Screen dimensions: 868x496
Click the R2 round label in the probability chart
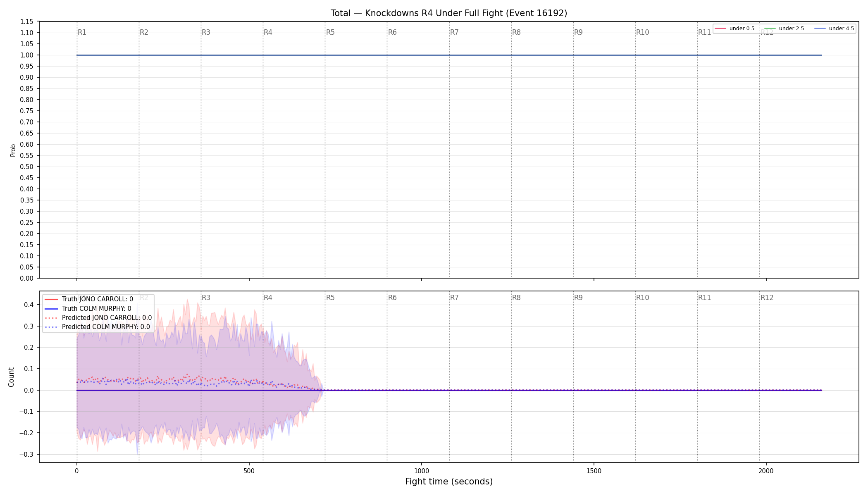pos(144,32)
